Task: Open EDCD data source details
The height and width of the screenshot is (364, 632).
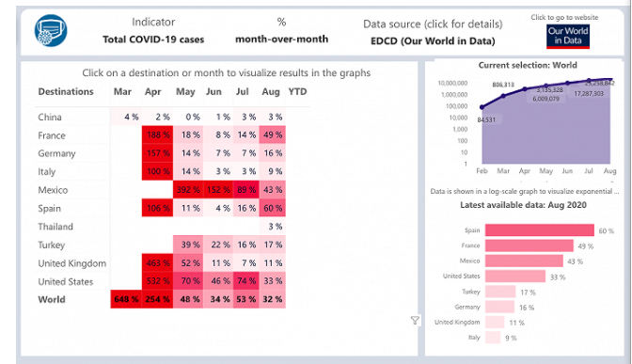Action: (433, 41)
